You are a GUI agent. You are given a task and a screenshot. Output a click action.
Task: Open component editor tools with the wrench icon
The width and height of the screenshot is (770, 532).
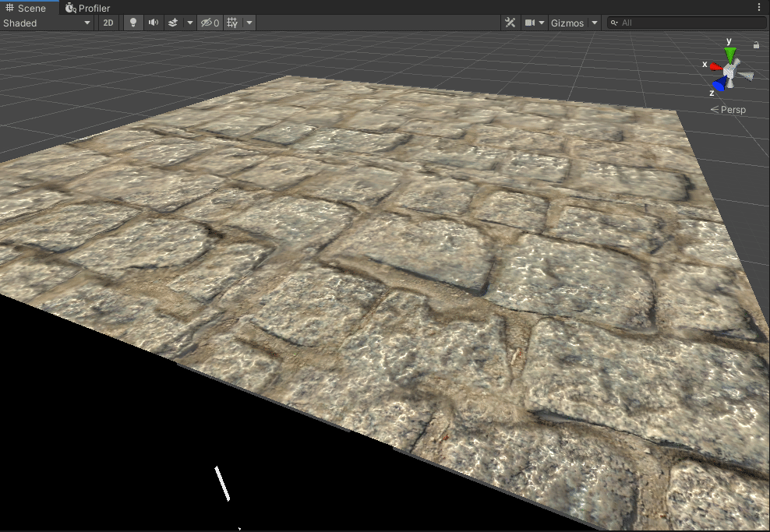click(510, 23)
